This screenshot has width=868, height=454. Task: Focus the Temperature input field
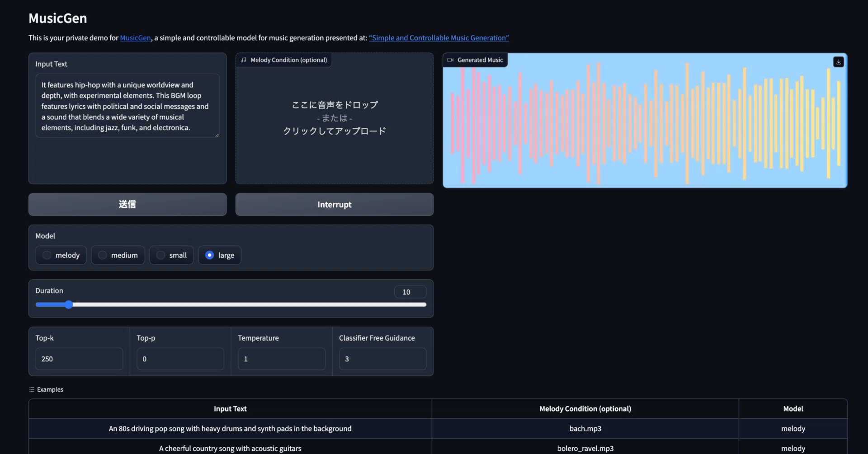point(282,359)
